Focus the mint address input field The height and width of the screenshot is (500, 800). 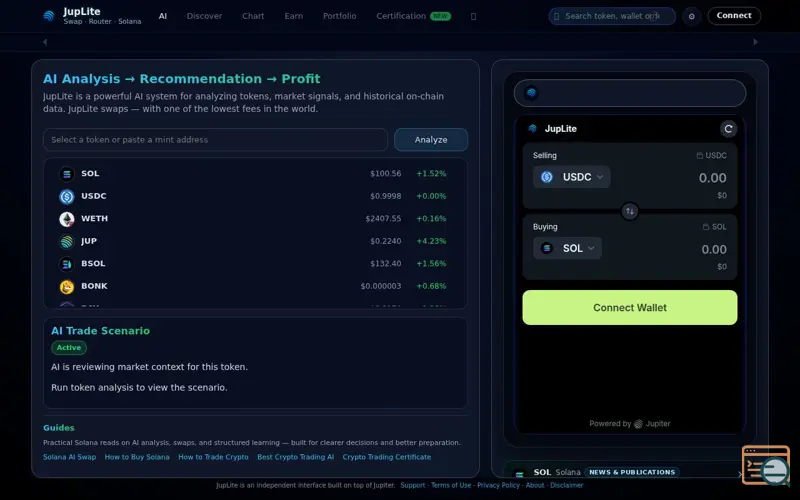click(x=215, y=140)
